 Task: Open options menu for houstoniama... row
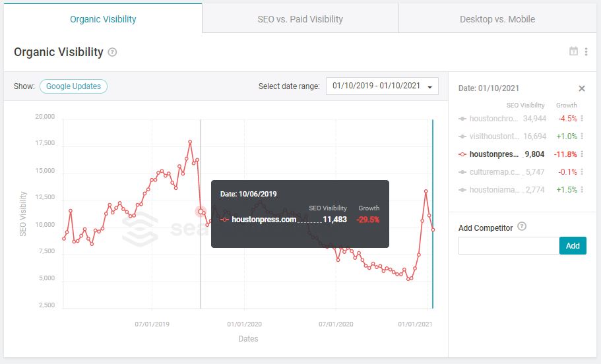point(582,189)
